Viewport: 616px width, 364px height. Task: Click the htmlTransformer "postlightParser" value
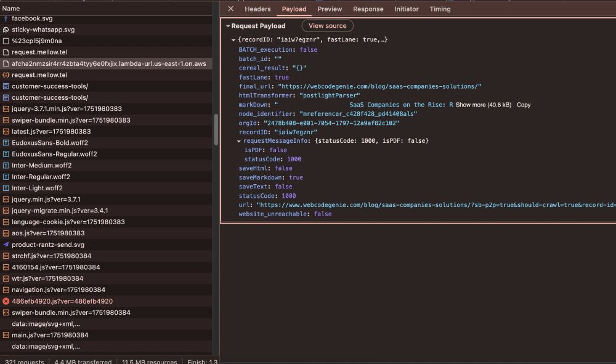pyautogui.click(x=330, y=95)
